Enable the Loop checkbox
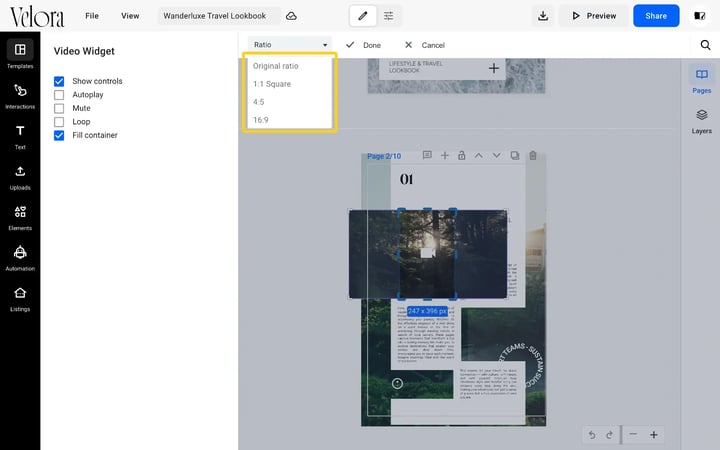 pyautogui.click(x=59, y=122)
